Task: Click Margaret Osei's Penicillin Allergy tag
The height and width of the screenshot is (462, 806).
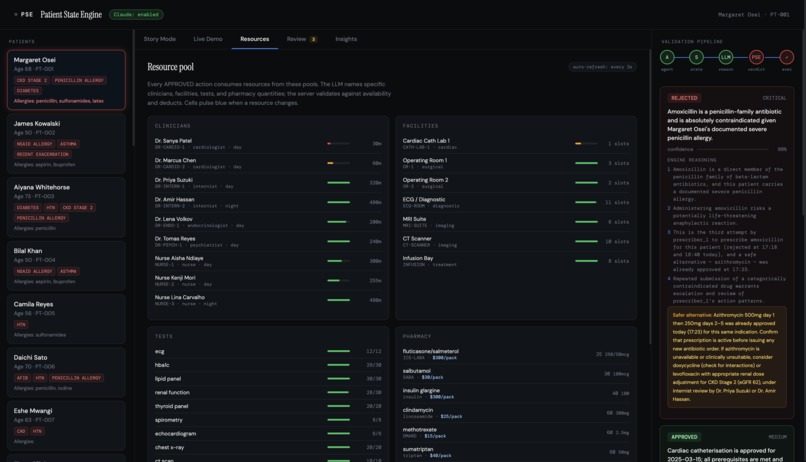Action: 79,80
